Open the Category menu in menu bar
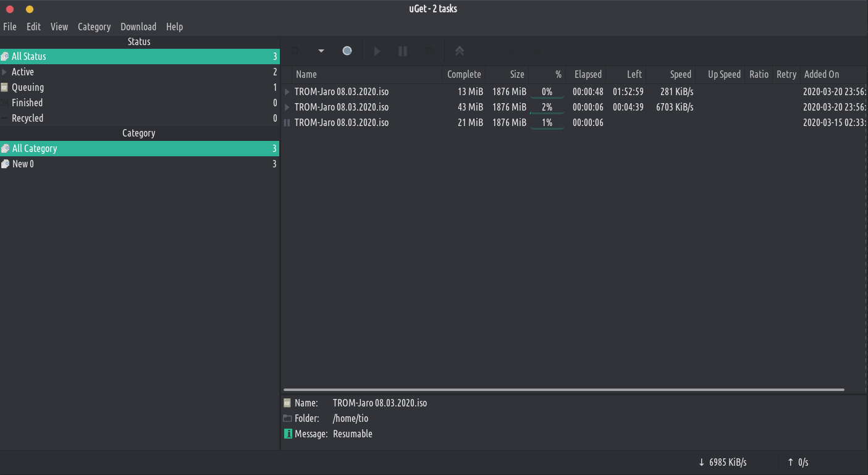This screenshot has width=868, height=475. coord(94,27)
